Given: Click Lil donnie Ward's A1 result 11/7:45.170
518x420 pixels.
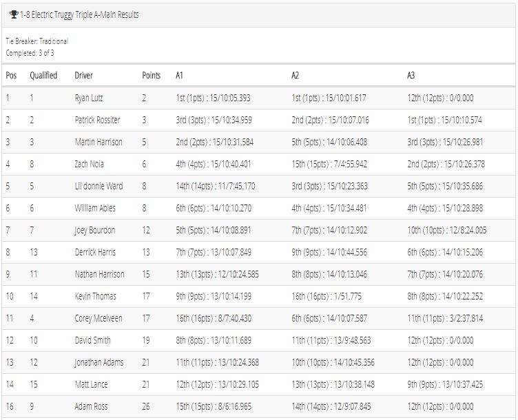Looking at the screenshot, I should coord(236,186).
